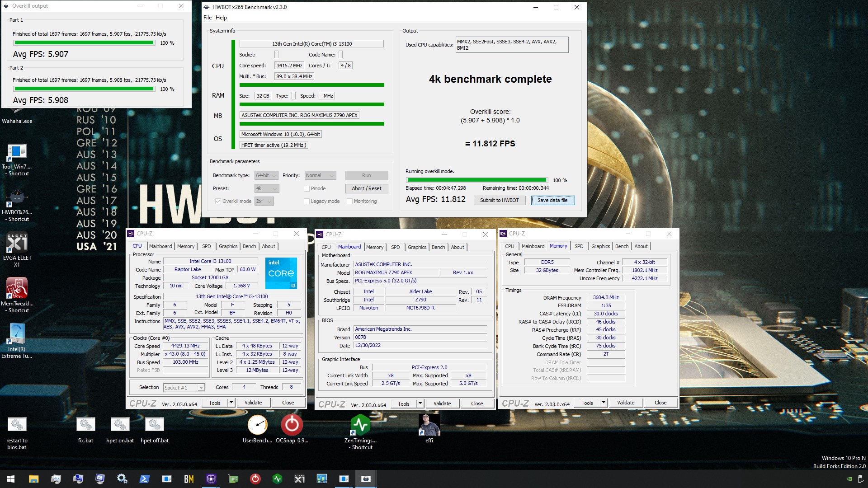Open Tool_Win7 shortcut on desktop

[x=17, y=159]
